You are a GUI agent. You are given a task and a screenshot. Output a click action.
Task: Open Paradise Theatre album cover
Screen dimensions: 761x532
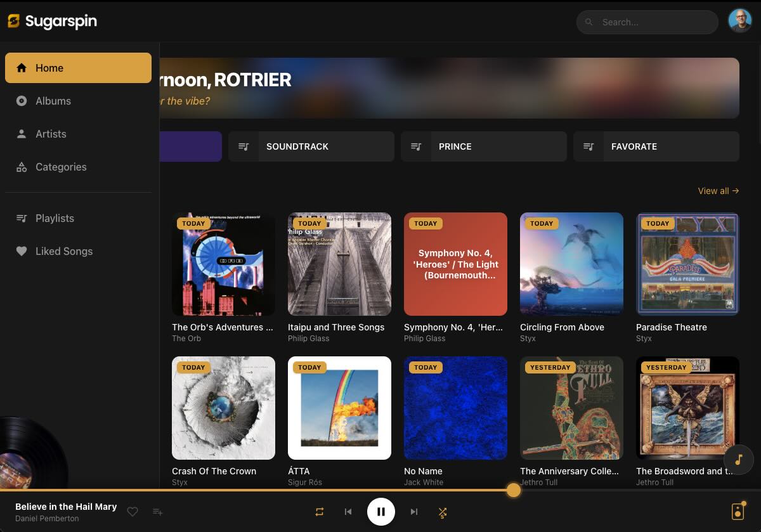687,264
